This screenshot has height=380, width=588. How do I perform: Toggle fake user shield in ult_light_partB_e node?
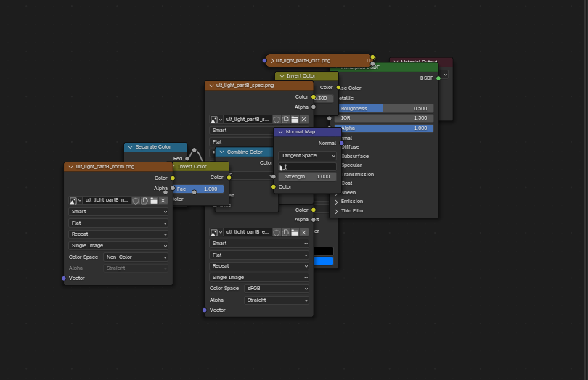[x=277, y=232]
